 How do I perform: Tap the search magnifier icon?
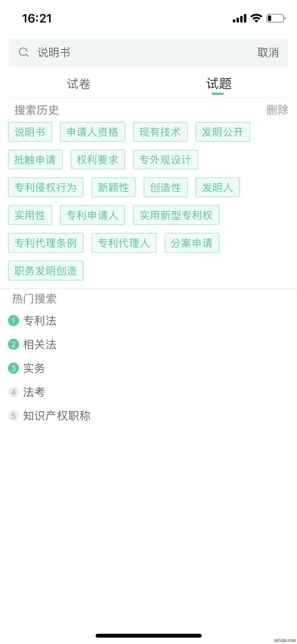24,52
